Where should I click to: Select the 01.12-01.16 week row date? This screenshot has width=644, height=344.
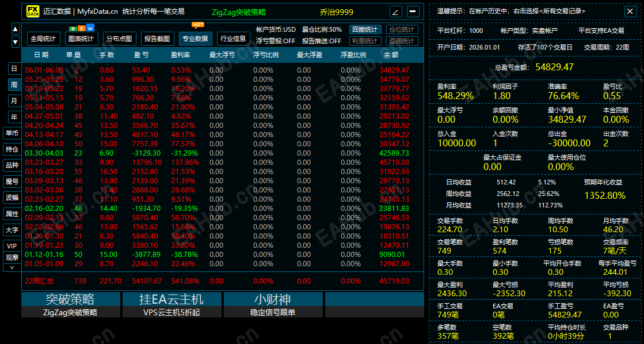click(44, 255)
